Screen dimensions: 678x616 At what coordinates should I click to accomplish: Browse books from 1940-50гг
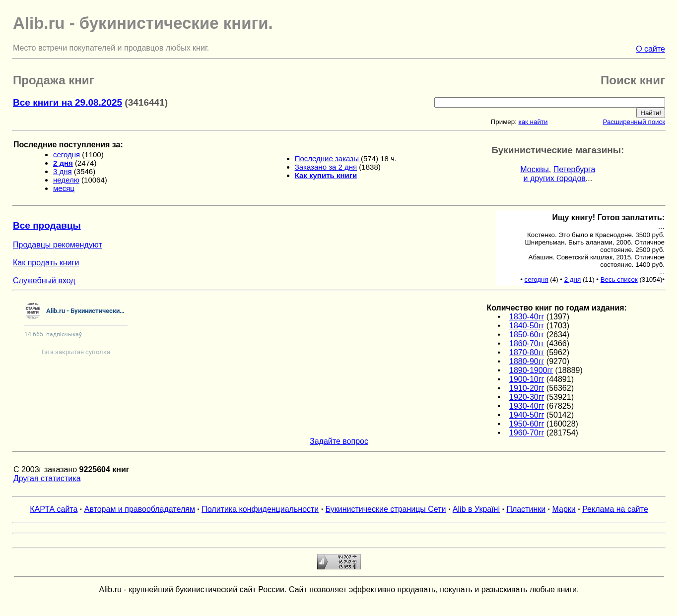point(527,415)
